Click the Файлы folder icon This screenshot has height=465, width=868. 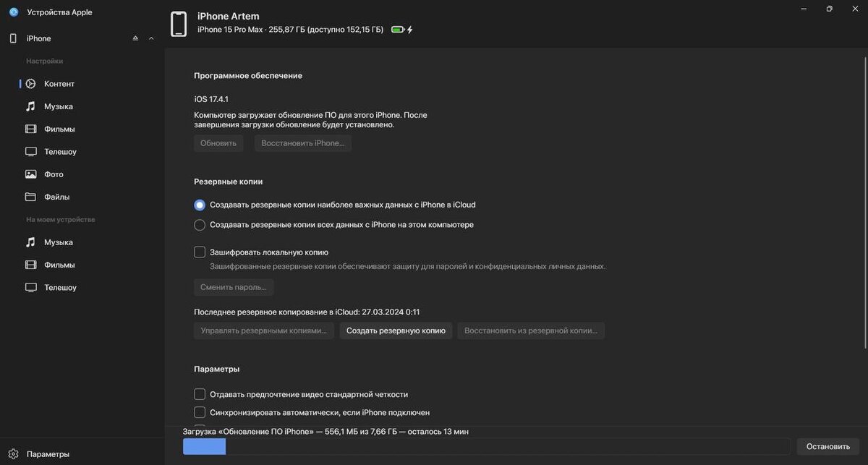pos(30,197)
